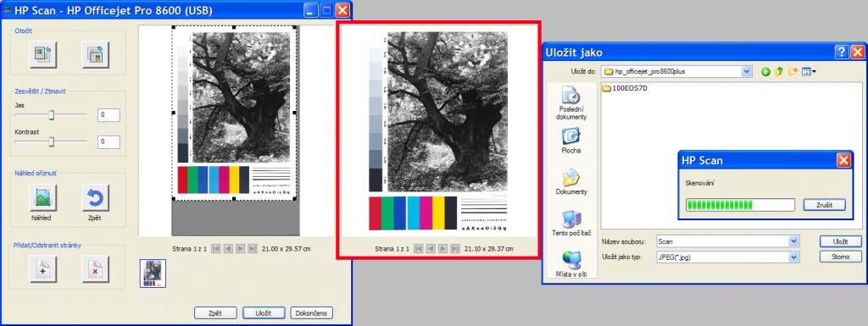Click the top-center crop handle on preview
The image size is (868, 326).
pyautogui.click(x=234, y=27)
